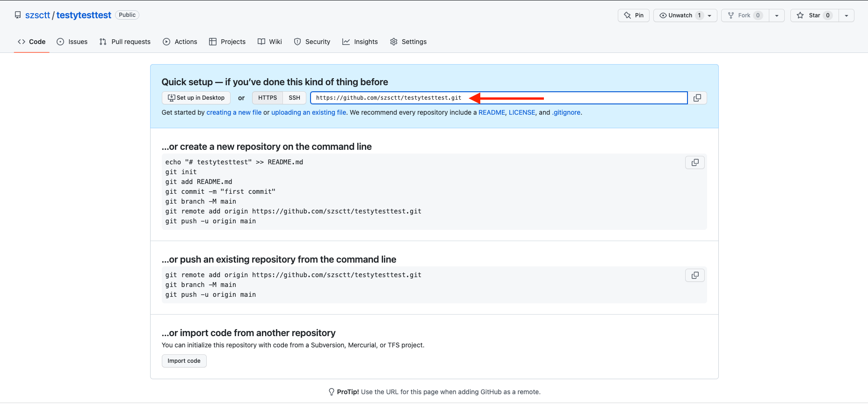Follow the 'creating a new file' link
Image resolution: width=868 pixels, height=404 pixels.
pos(234,112)
